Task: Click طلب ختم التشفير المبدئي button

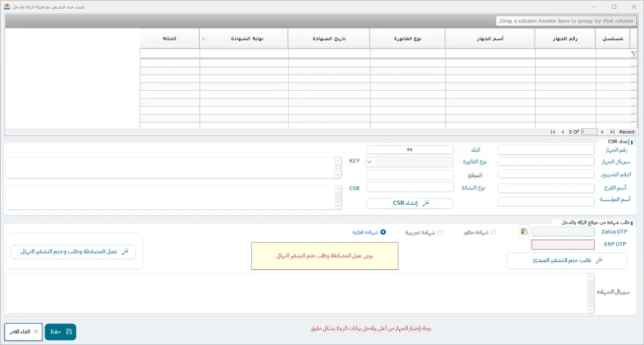Action: pos(567,261)
